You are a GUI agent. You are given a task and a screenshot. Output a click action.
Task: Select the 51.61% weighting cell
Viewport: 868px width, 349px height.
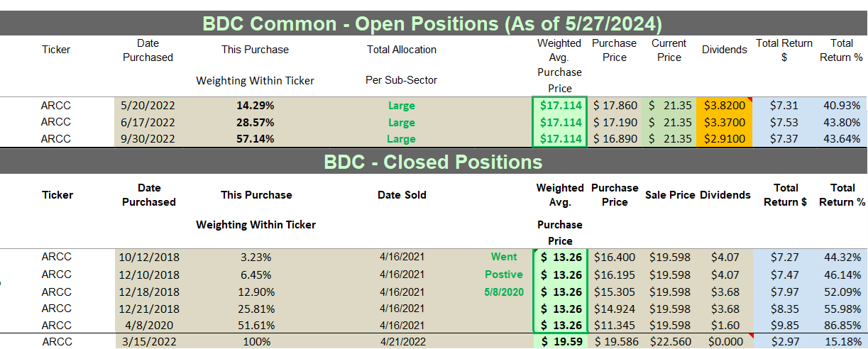(x=256, y=325)
